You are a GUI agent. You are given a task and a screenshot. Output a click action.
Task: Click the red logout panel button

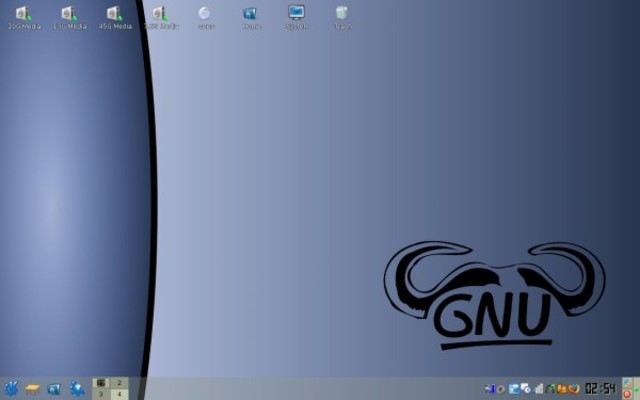pos(627,394)
